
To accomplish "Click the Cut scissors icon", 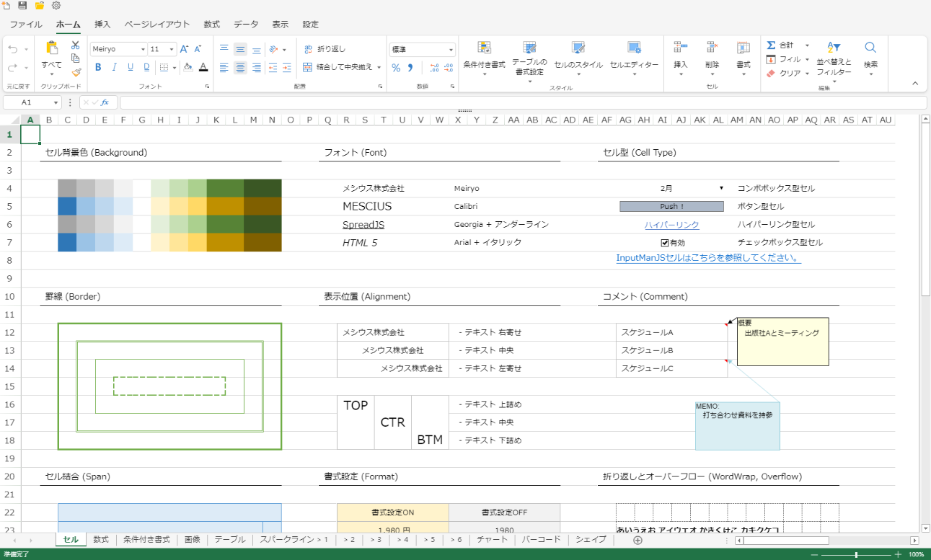I will coord(75,45).
